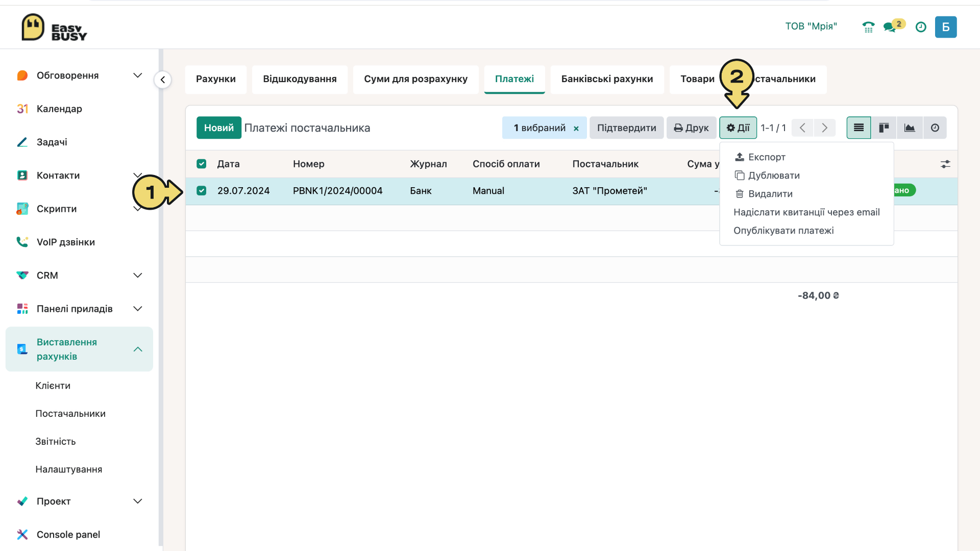Open column settings sliders icon
The image size is (980, 551).
(945, 164)
